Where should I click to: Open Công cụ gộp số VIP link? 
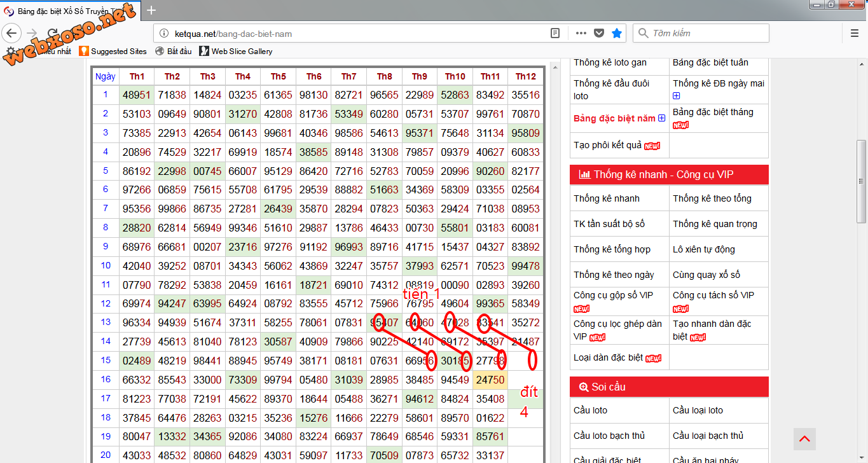click(x=613, y=295)
